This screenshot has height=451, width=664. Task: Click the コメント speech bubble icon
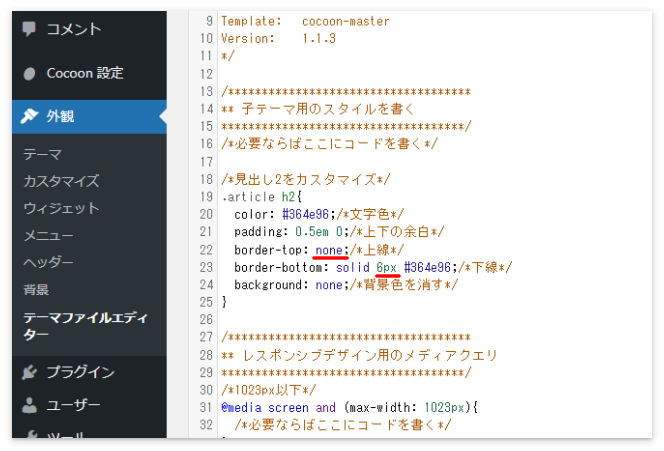tap(29, 29)
